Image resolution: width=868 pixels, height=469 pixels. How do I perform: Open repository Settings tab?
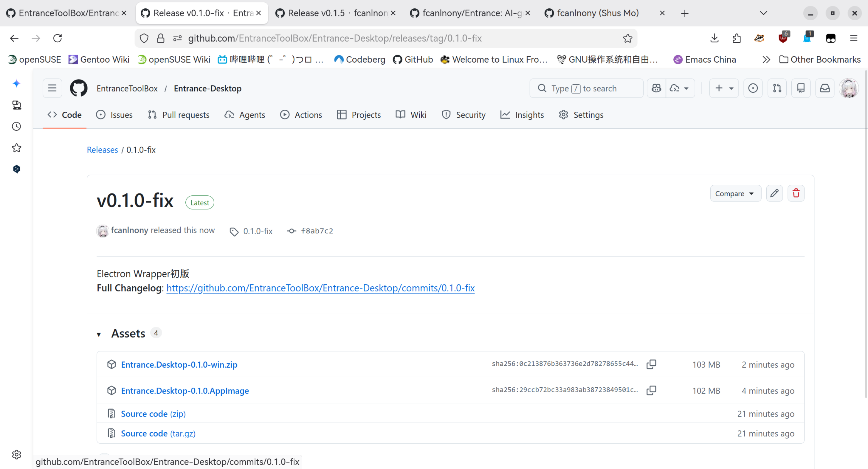(581, 115)
